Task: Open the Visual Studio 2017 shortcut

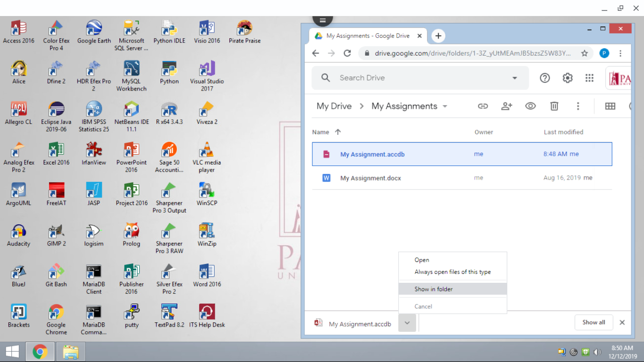Action: click(207, 75)
